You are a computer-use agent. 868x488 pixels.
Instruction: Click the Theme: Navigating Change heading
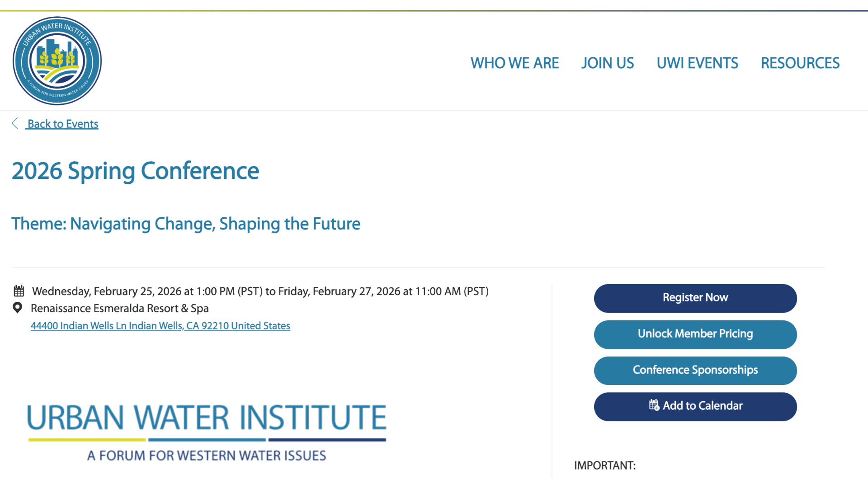[186, 224]
